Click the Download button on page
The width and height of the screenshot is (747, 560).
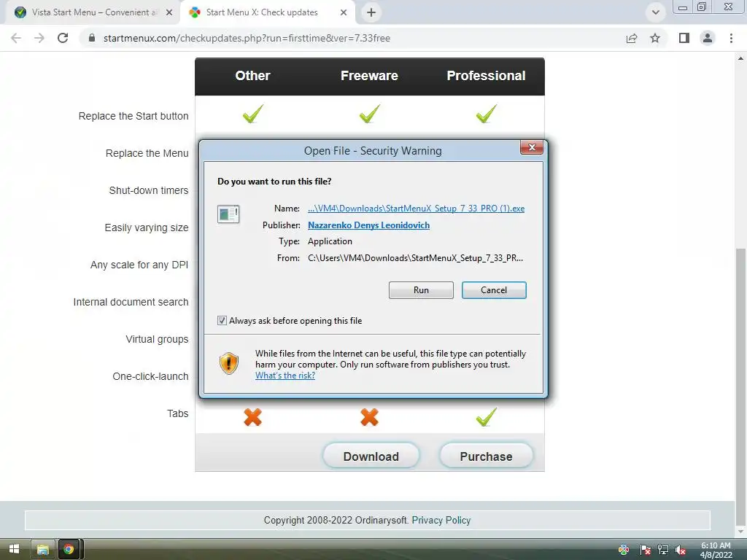(x=371, y=456)
